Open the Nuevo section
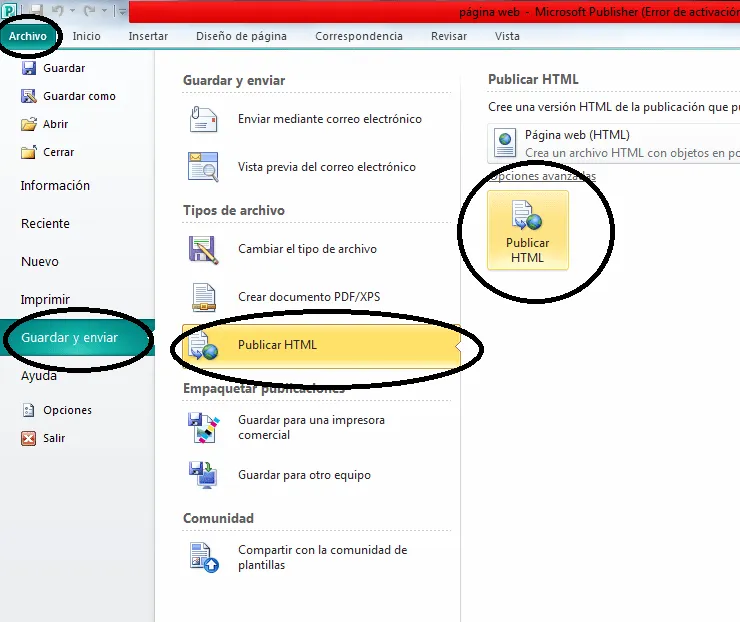The width and height of the screenshot is (740, 622). point(40,261)
